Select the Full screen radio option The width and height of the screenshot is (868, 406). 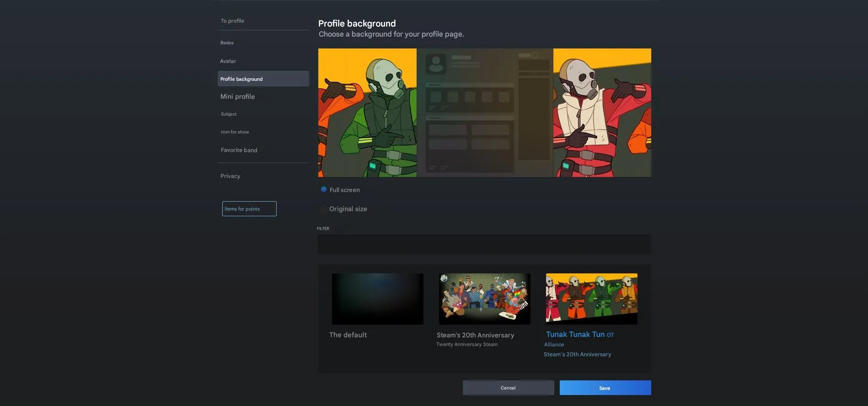[324, 190]
